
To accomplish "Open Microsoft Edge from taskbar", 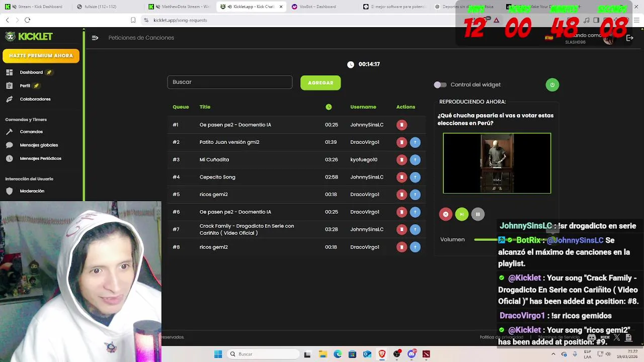I will tap(337, 354).
